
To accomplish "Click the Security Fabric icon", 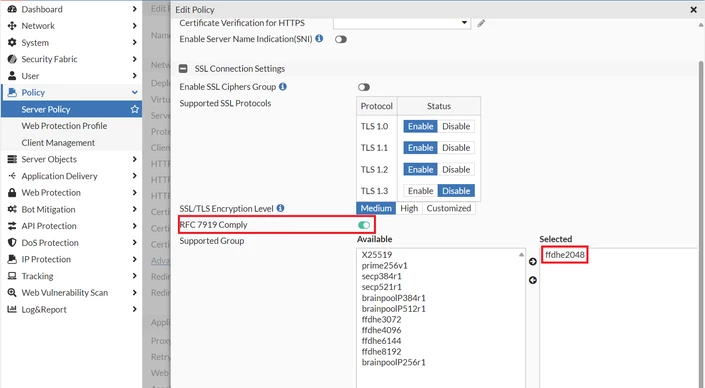I will tap(12, 59).
